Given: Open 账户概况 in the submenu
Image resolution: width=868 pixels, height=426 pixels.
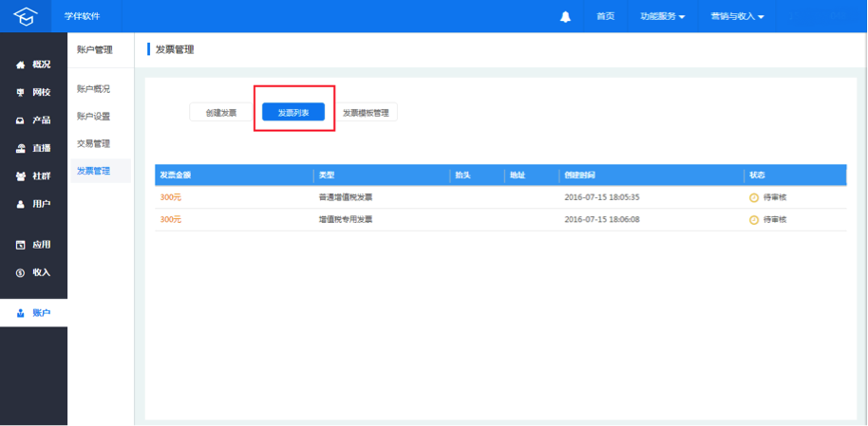Looking at the screenshot, I should point(93,89).
